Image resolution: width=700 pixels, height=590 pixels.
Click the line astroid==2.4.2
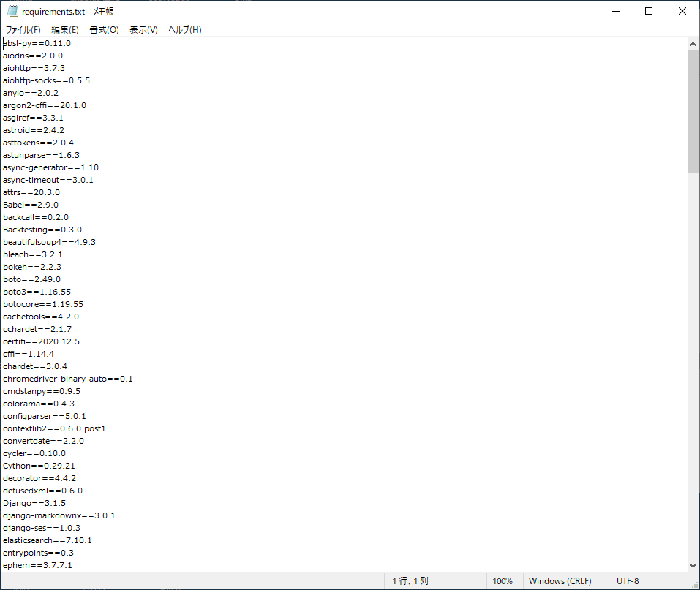pyautogui.click(x=34, y=130)
